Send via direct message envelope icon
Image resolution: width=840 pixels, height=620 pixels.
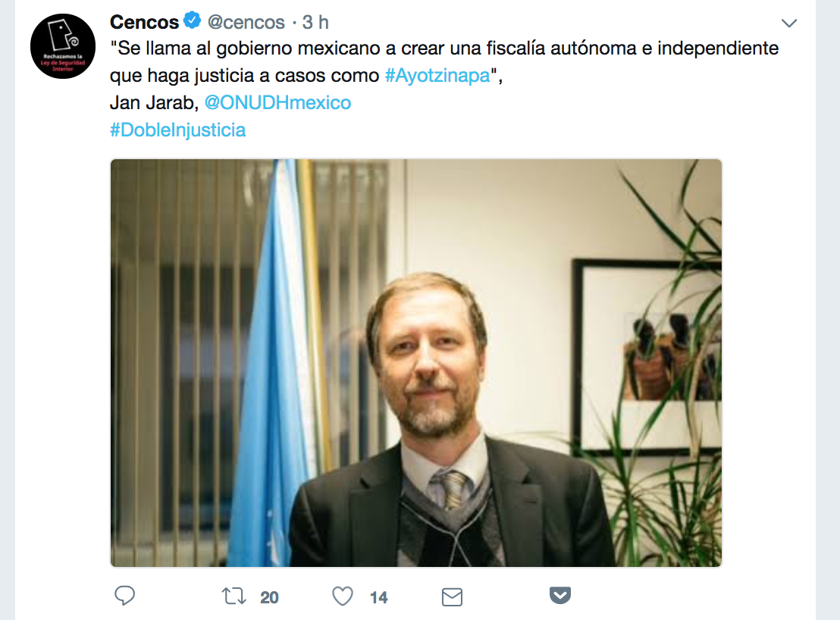(x=452, y=597)
